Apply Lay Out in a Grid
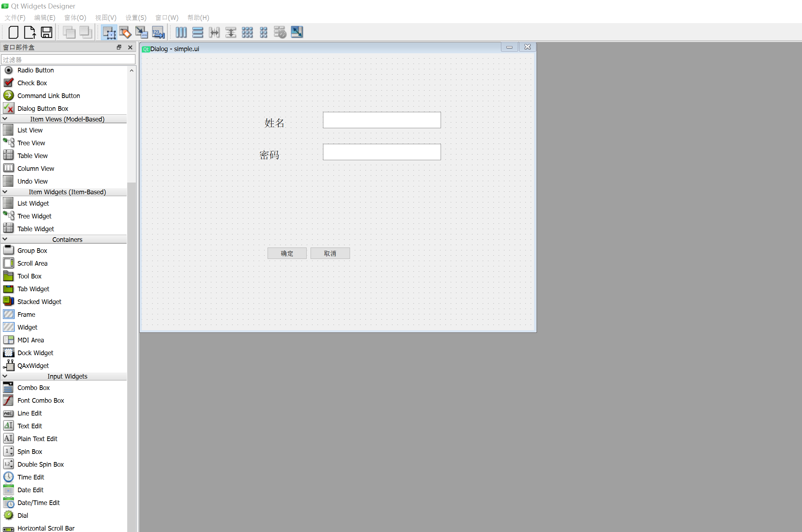 [247, 32]
